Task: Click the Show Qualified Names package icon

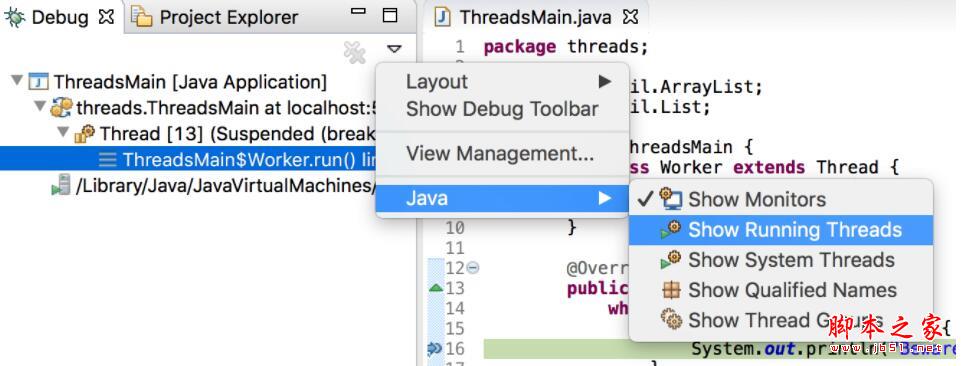Action: [672, 290]
